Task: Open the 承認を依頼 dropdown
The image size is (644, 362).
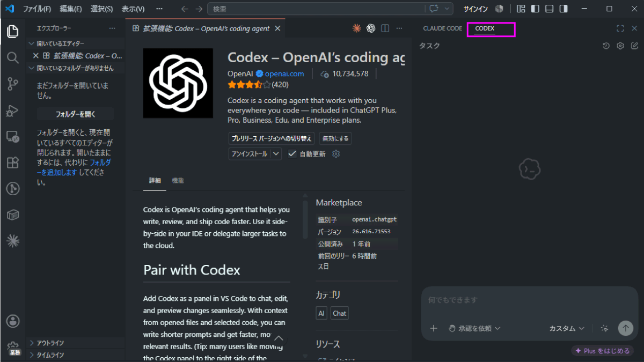Action: pyautogui.click(x=474, y=328)
